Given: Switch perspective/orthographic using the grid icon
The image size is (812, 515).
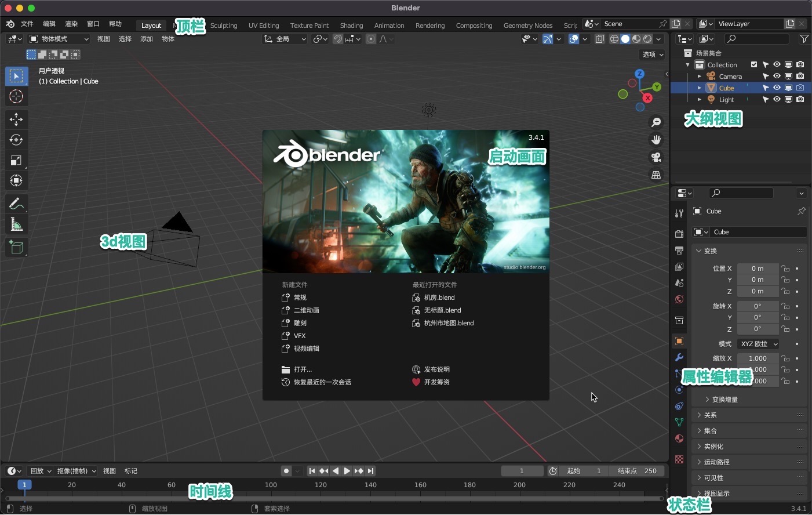Looking at the screenshot, I should click(x=656, y=175).
